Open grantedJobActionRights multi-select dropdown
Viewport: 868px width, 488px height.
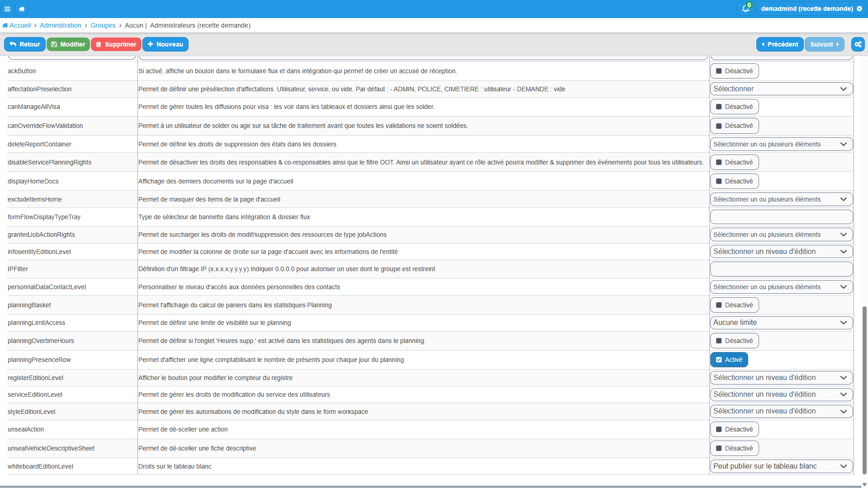[x=781, y=235]
